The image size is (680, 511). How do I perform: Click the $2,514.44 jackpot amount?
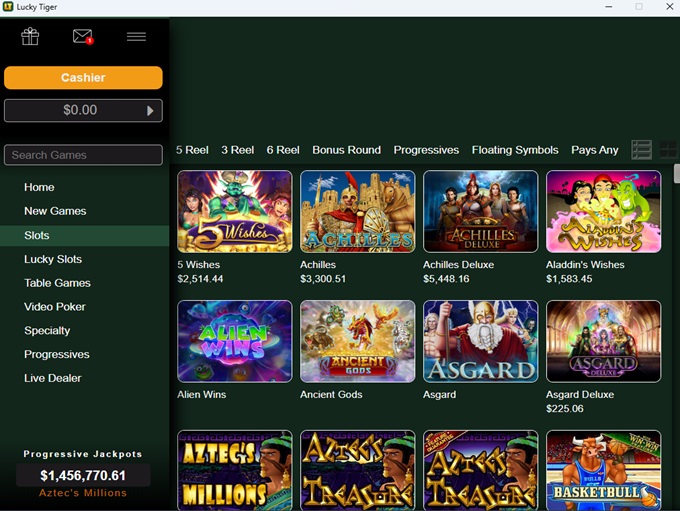(x=200, y=279)
